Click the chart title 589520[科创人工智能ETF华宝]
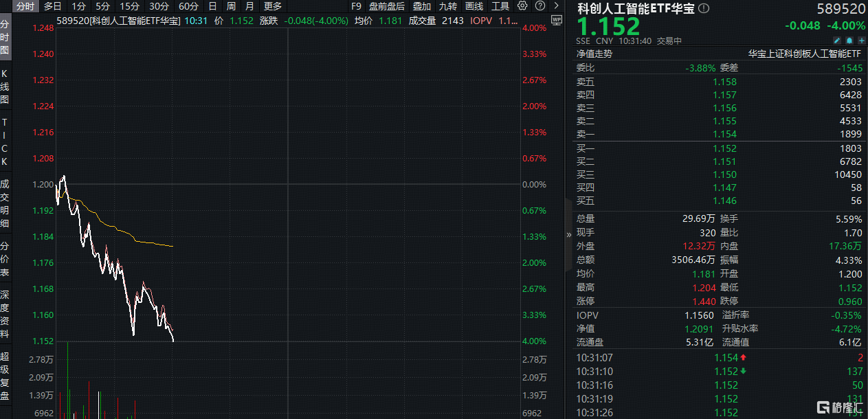Viewport: 868px width, 419px height. 118,21
